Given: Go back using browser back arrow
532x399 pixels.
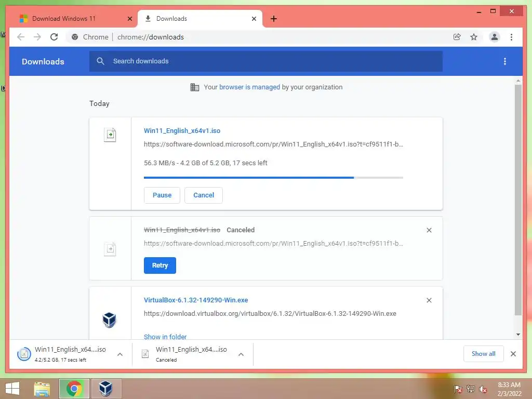Looking at the screenshot, I should [21, 37].
